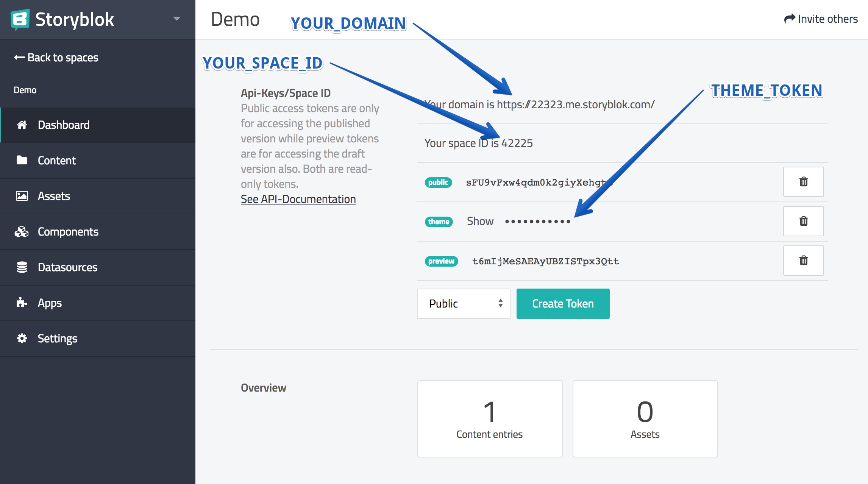
Task: Expand the Storyblok header dropdown arrow
Action: [176, 19]
